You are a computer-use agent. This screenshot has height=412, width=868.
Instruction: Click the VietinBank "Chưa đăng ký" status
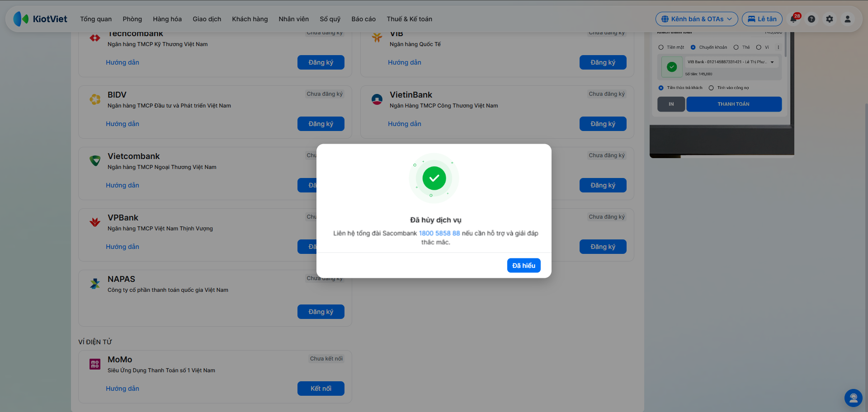tap(607, 94)
